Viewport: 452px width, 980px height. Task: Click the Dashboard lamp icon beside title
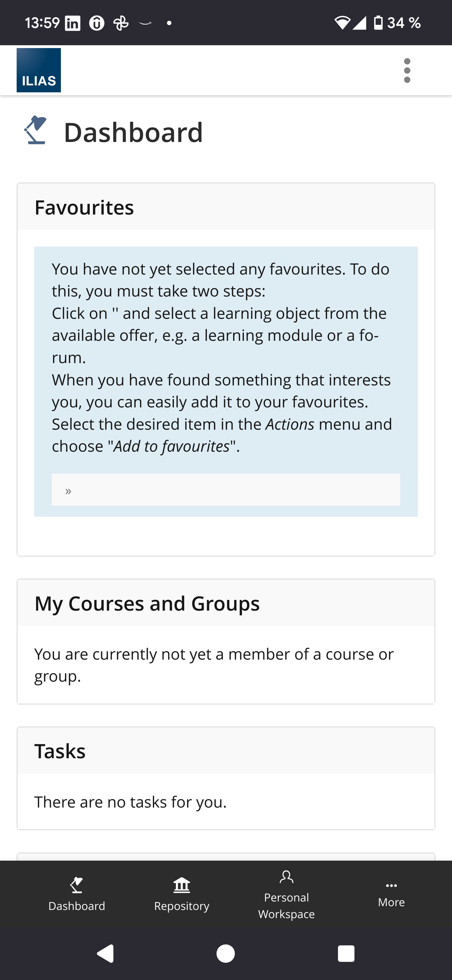click(36, 130)
